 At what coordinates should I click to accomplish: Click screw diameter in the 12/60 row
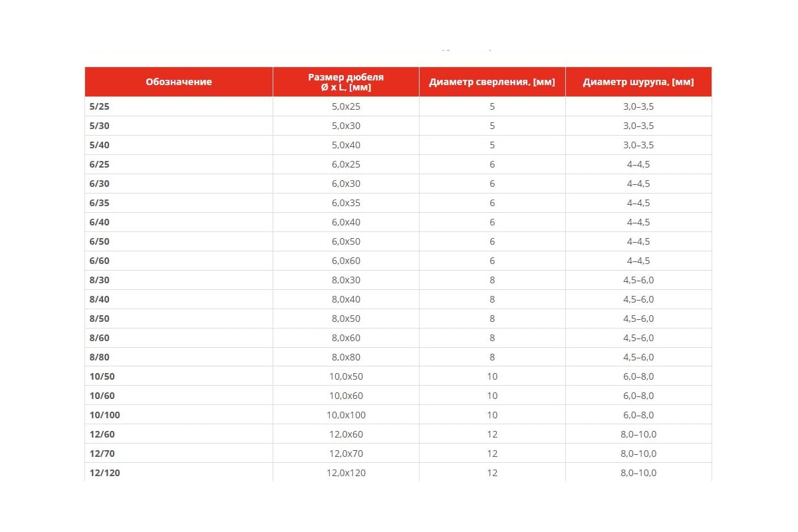[x=638, y=434]
